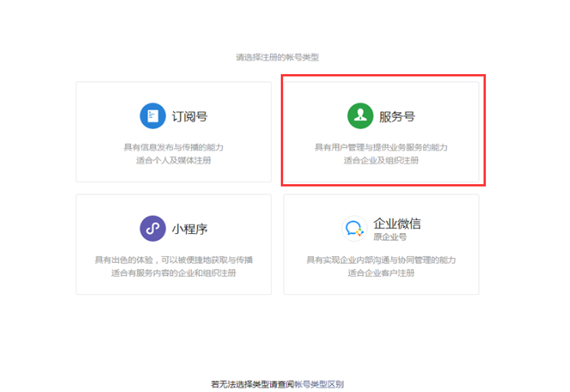
Task: Click the blue 订阅号 document icon
Action: coord(153,116)
